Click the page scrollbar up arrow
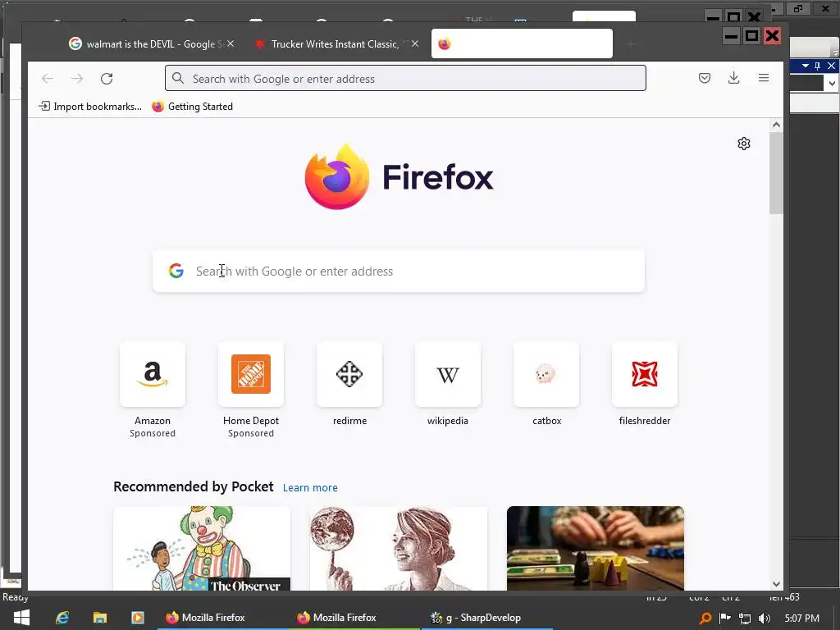Image resolution: width=840 pixels, height=630 pixels. (x=776, y=125)
